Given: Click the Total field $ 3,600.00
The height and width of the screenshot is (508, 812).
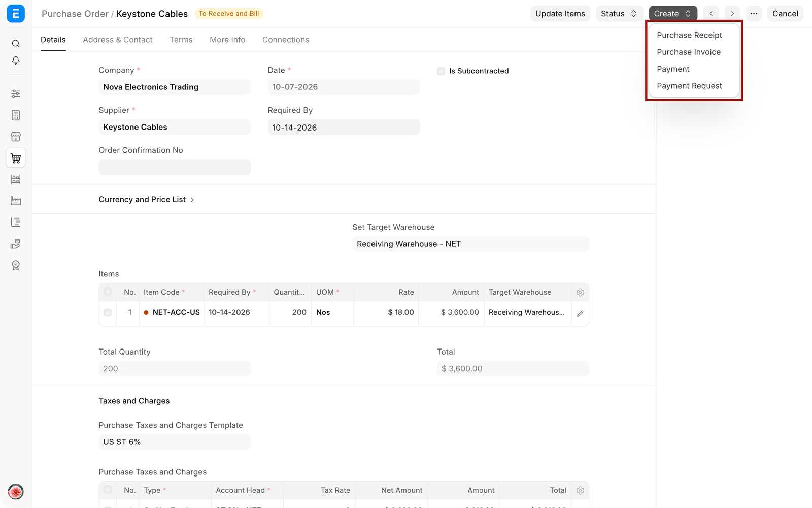Looking at the screenshot, I should pyautogui.click(x=513, y=369).
